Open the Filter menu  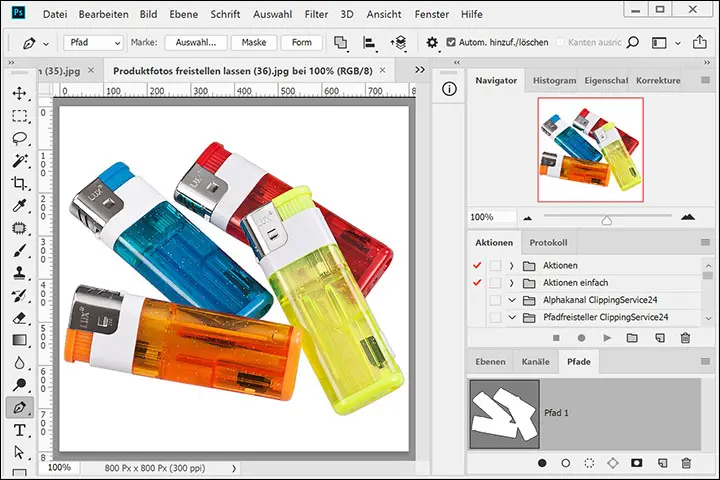(x=316, y=15)
